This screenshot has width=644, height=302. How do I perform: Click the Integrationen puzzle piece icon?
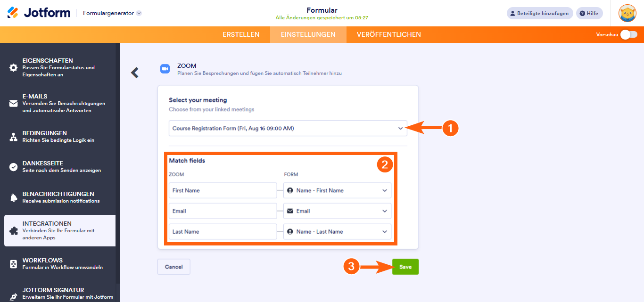[14, 231]
